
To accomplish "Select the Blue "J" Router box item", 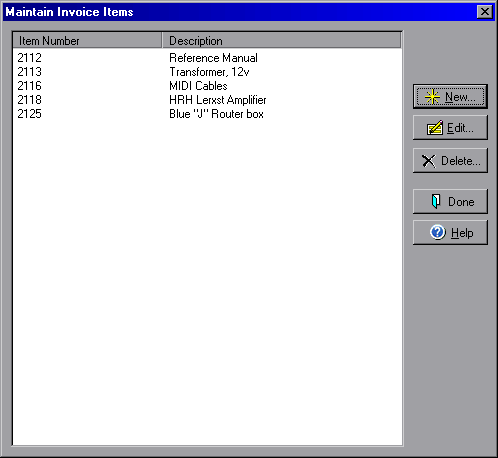I will coord(216,114).
